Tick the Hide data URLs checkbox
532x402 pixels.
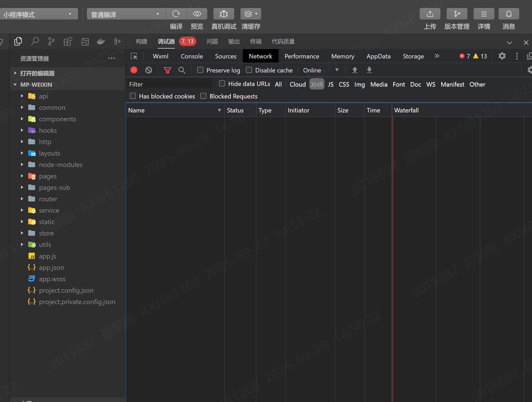pyautogui.click(x=222, y=84)
